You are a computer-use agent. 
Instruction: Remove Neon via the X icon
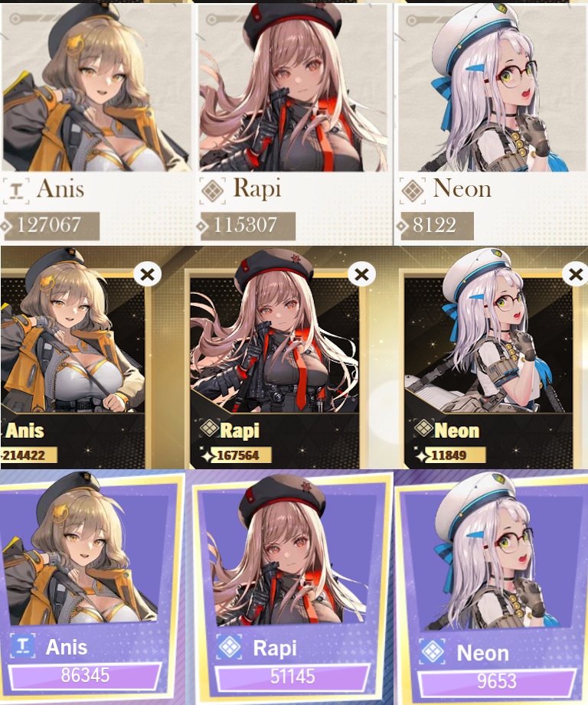576,274
